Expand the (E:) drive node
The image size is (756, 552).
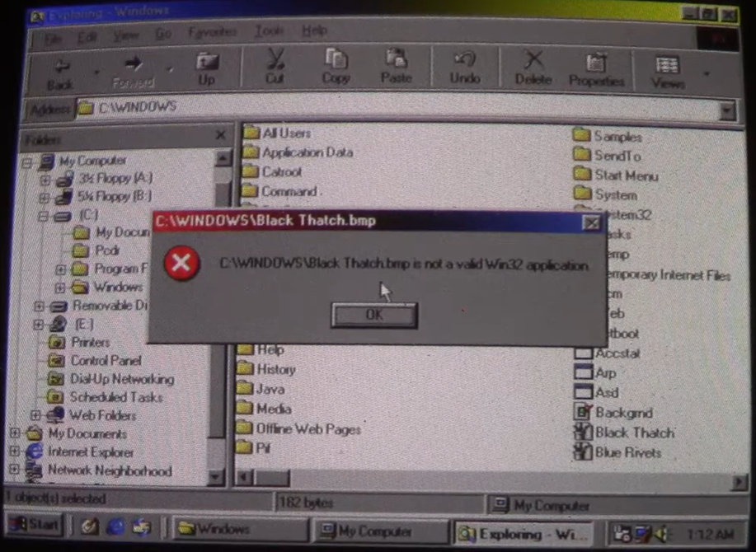[39, 325]
